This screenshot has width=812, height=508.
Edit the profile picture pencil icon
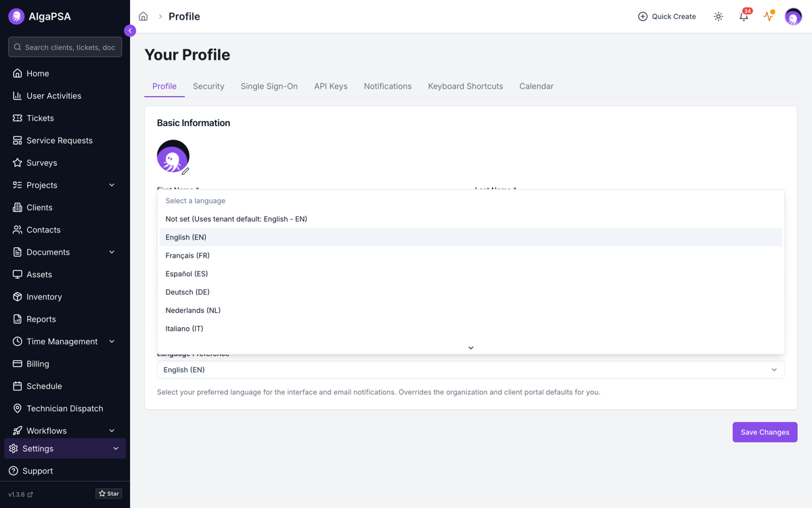coord(185,171)
